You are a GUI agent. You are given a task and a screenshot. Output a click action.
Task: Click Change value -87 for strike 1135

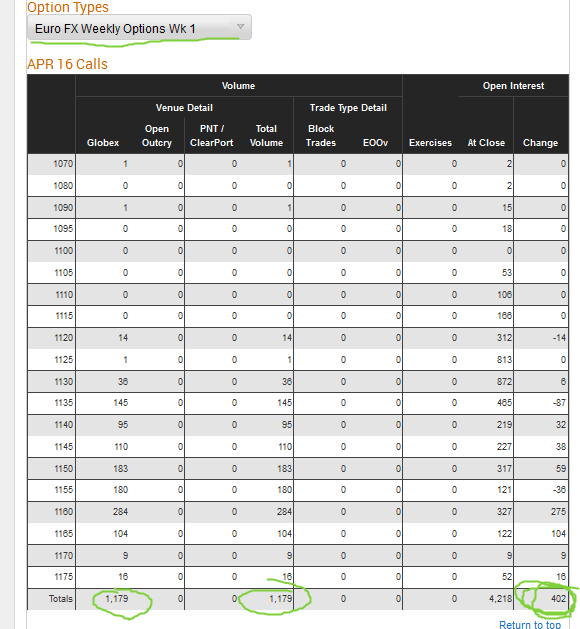pyautogui.click(x=559, y=403)
